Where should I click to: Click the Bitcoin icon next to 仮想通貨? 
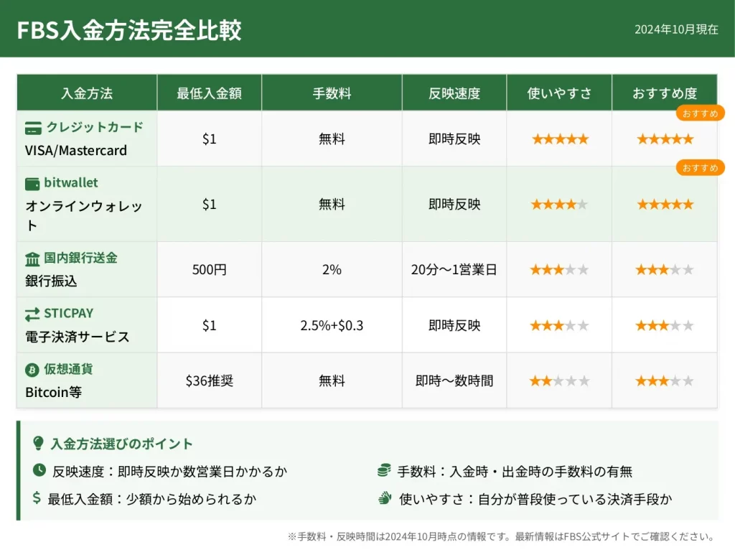(x=32, y=370)
